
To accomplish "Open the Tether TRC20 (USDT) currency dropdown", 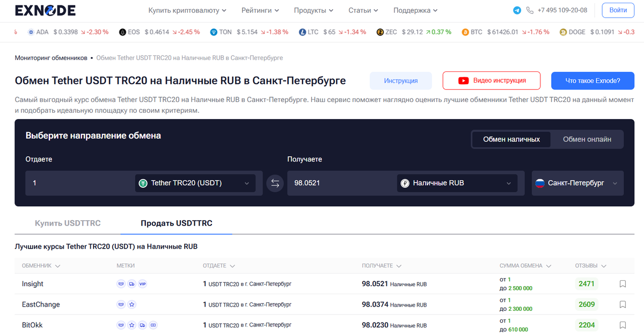I will pos(195,183).
